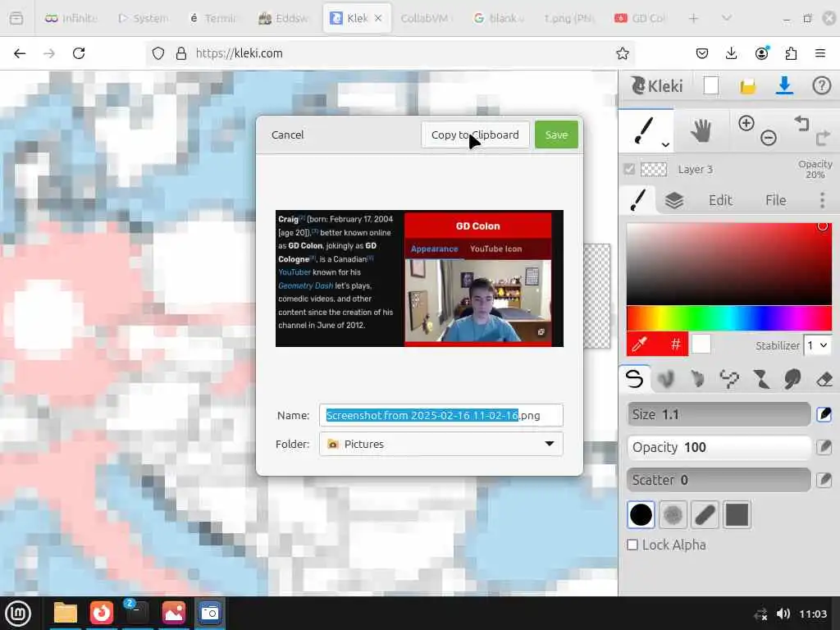Image resolution: width=840 pixels, height=630 pixels.
Task: Select the square brush tip
Action: tap(737, 515)
